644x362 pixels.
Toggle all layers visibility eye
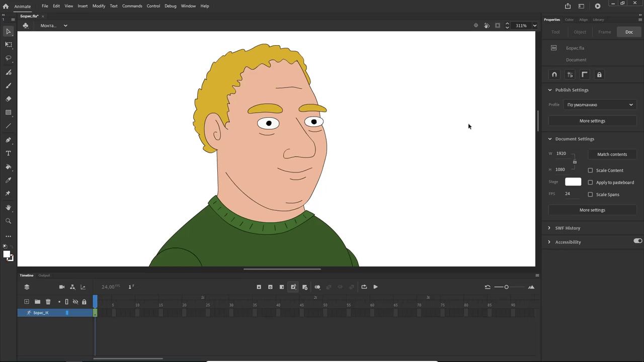[75, 302]
